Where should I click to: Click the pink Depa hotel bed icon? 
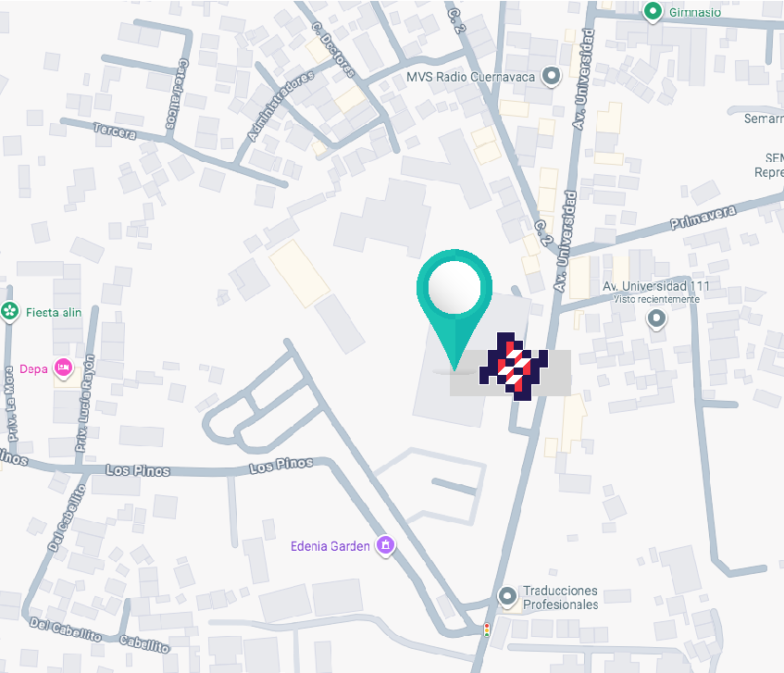point(63,368)
